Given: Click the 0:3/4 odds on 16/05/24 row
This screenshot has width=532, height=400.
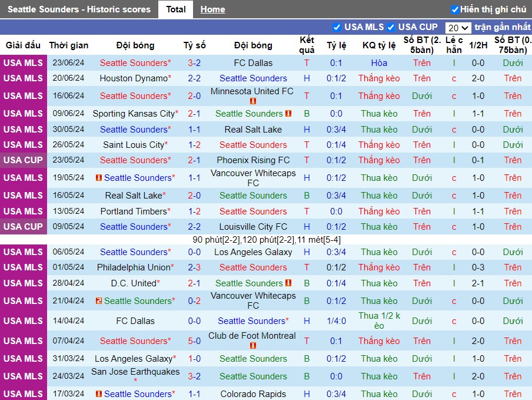Looking at the screenshot, I should click(x=336, y=195).
